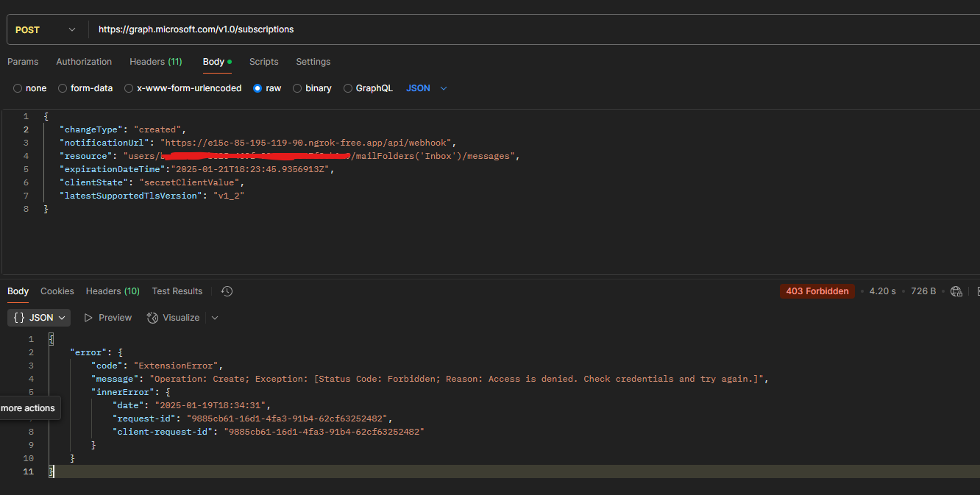Viewport: 980px width, 495px height.
Task: Open the Test Results tab
Action: point(177,291)
